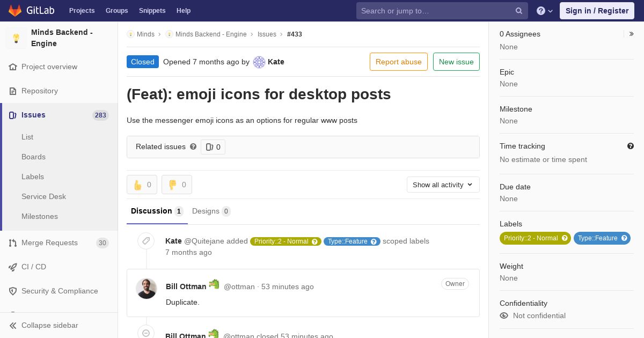
Task: Click the search magnifier icon
Action: [519, 11]
